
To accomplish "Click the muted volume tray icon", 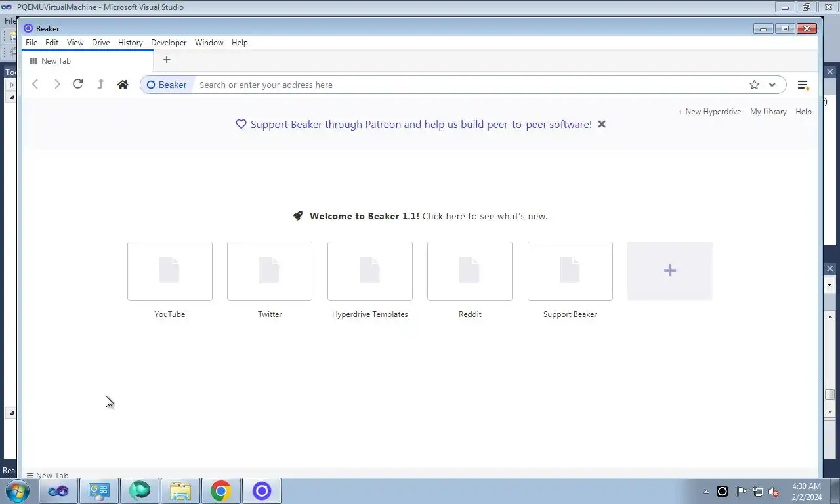I will pyautogui.click(x=774, y=492).
